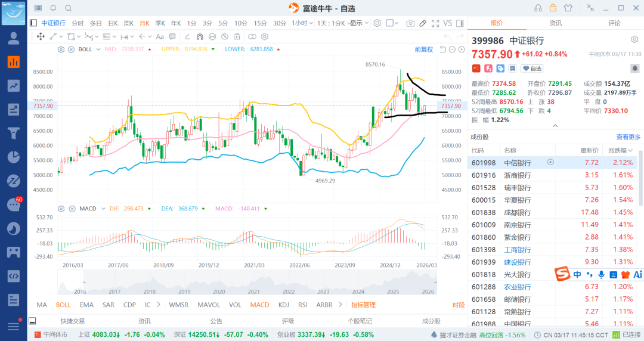
Task: Toggle the 自选 watchlist heart button
Action: point(533,69)
